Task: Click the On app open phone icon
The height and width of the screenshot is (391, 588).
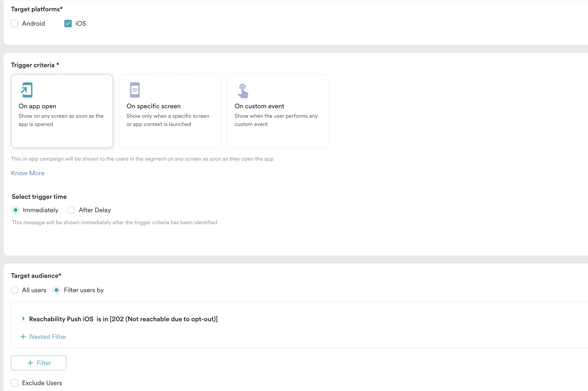Action: [x=27, y=90]
